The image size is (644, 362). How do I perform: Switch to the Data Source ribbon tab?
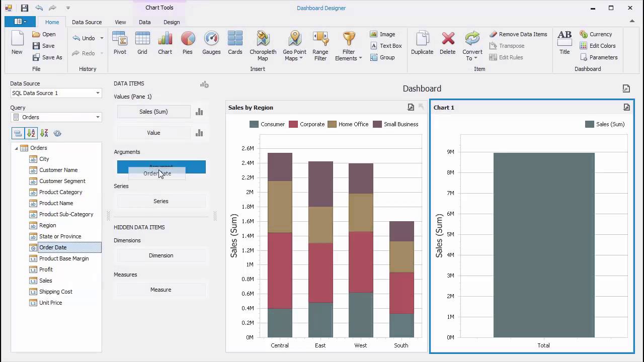(87, 22)
